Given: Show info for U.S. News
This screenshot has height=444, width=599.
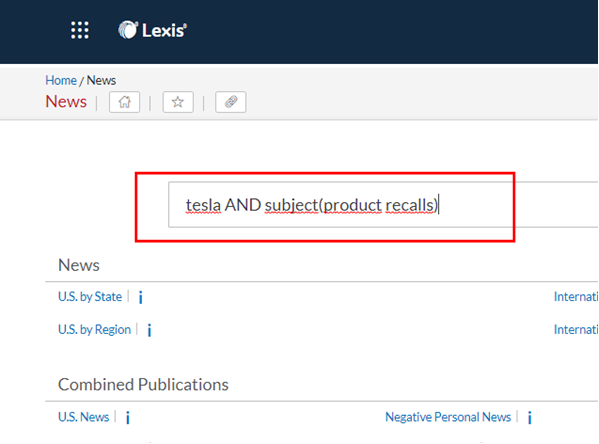Looking at the screenshot, I should tap(128, 418).
